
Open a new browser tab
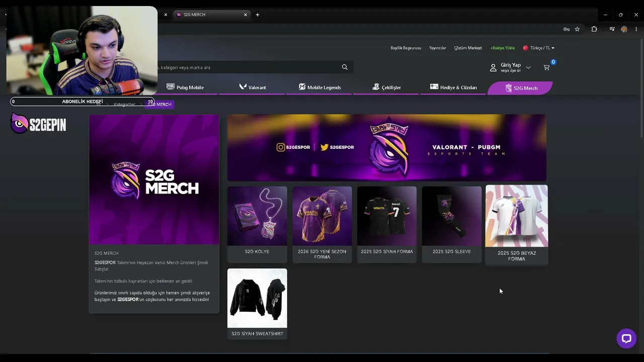(x=258, y=15)
